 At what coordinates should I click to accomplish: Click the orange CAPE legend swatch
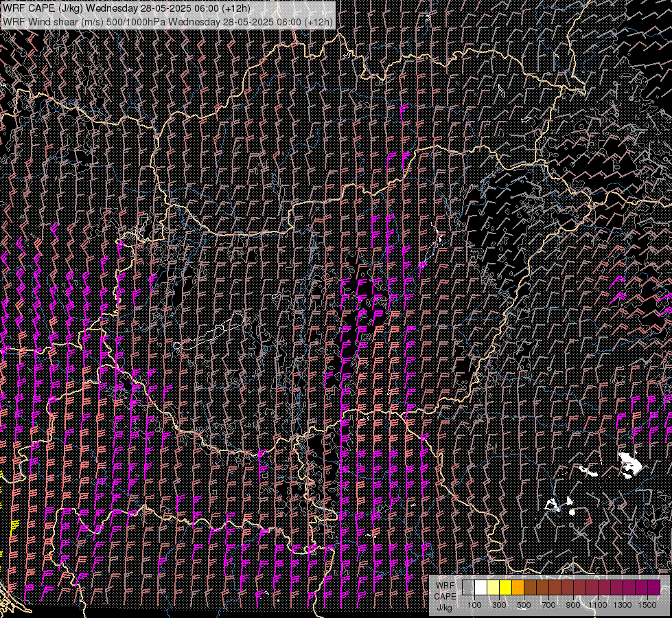point(518,587)
